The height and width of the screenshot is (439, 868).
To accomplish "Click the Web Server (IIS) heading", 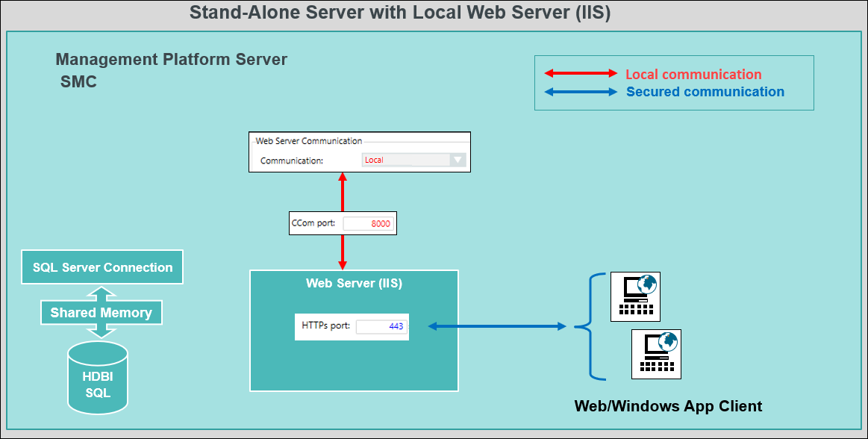I will 354,283.
